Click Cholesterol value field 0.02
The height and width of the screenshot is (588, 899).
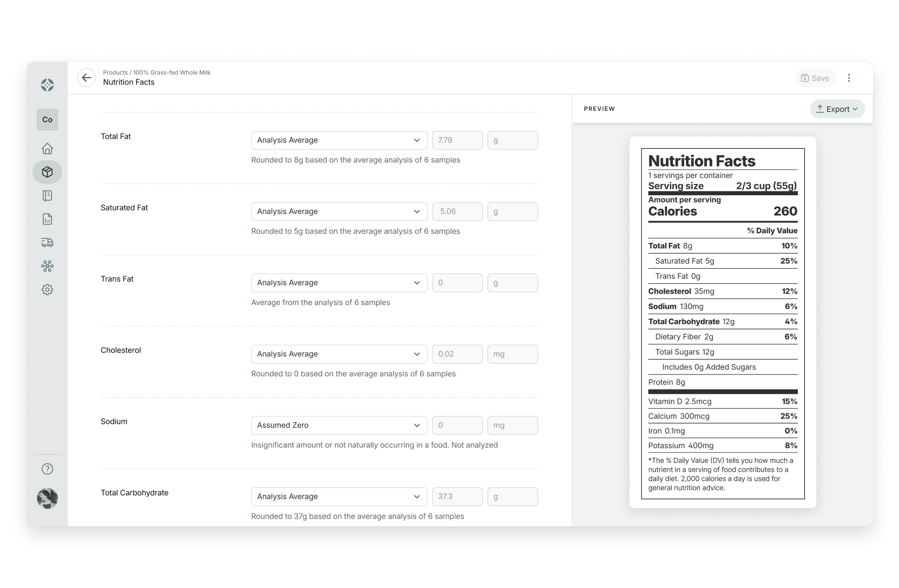pyautogui.click(x=457, y=354)
